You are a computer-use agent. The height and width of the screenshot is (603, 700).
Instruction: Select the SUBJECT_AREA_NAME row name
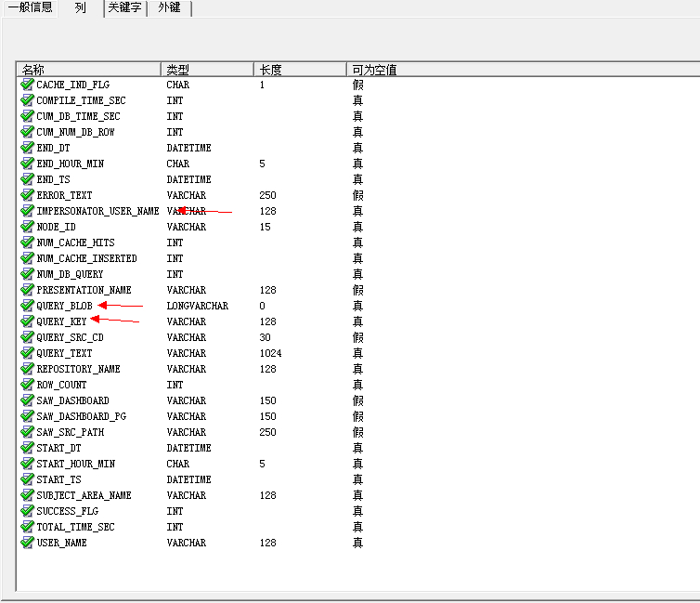pyautogui.click(x=84, y=495)
